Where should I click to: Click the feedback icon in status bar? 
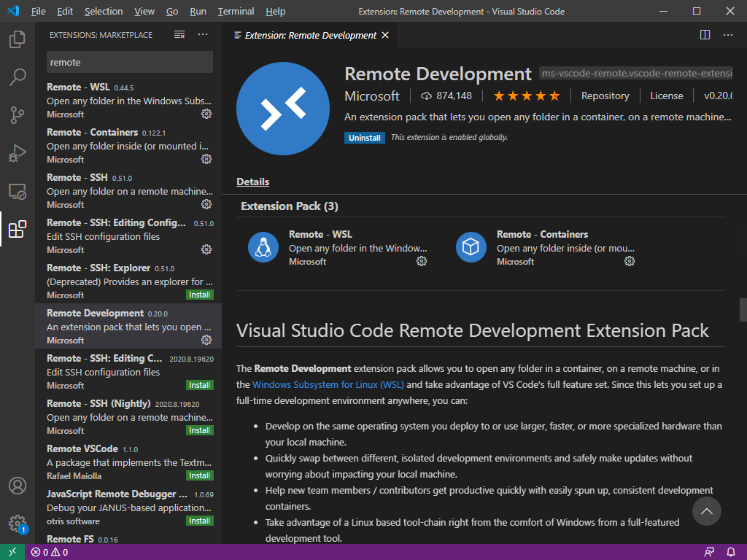[709, 553]
